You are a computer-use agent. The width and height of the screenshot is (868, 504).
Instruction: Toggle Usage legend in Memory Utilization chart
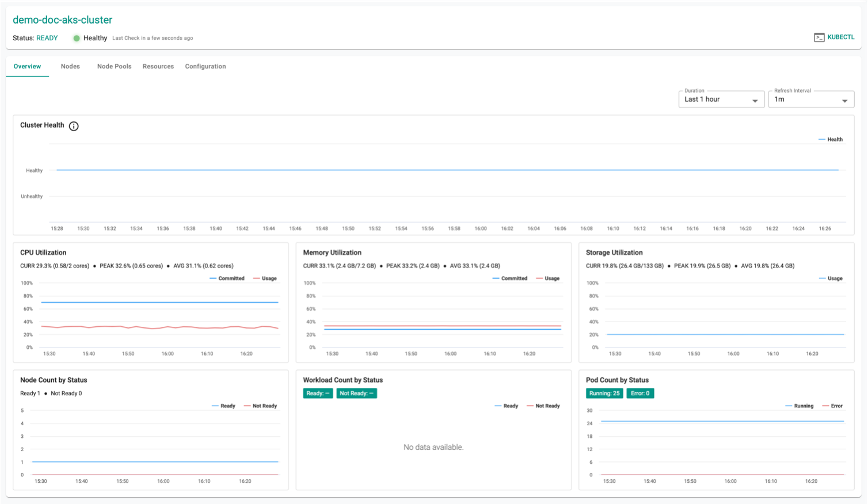click(x=548, y=278)
